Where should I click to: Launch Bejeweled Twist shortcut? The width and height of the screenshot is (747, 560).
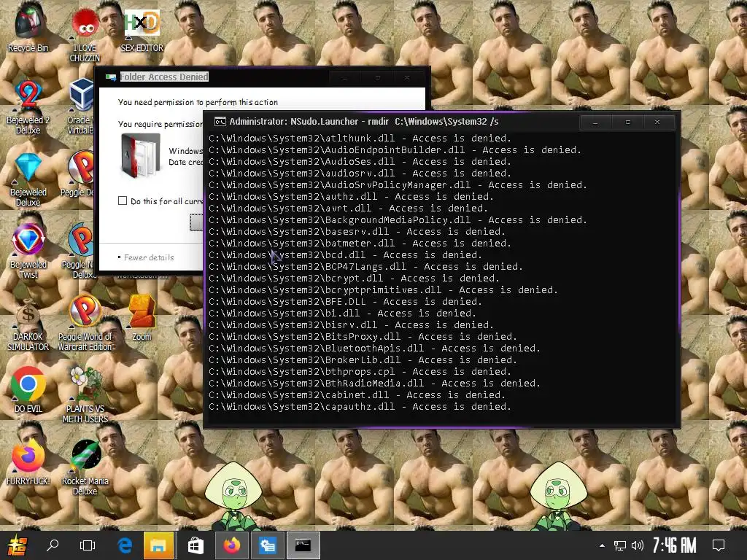(x=28, y=252)
